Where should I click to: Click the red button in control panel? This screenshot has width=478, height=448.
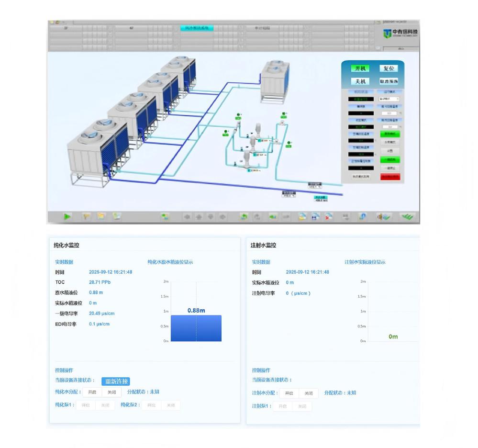tap(390, 177)
